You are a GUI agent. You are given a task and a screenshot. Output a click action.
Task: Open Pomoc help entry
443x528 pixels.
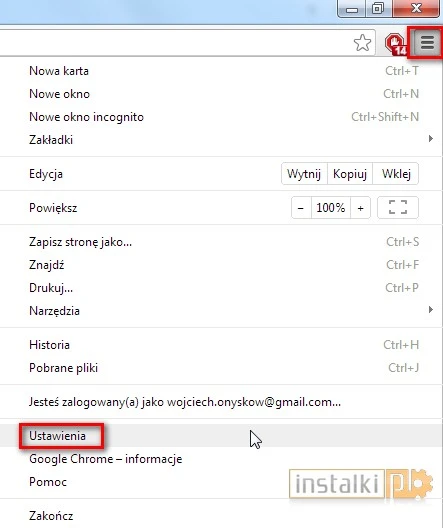221,482
